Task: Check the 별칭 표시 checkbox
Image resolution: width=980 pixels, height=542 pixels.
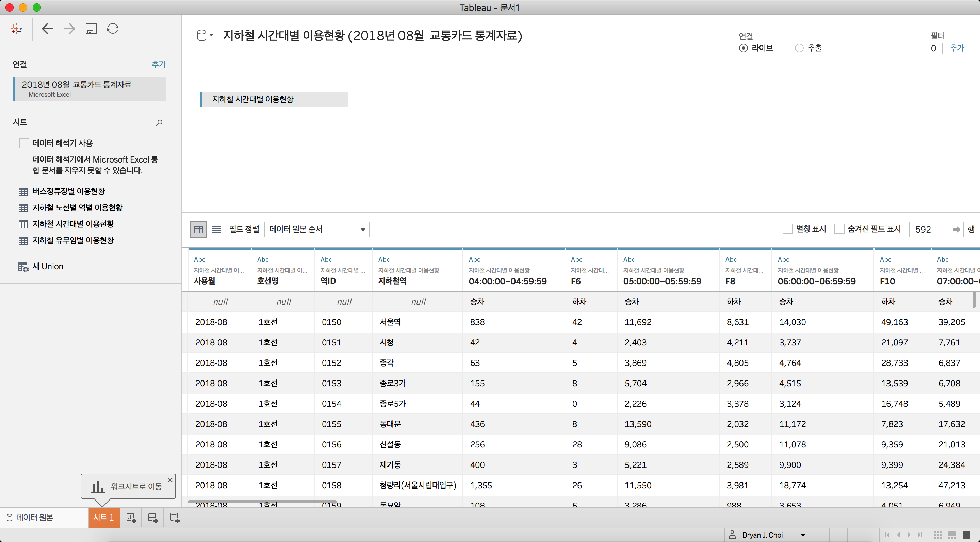Action: tap(787, 229)
